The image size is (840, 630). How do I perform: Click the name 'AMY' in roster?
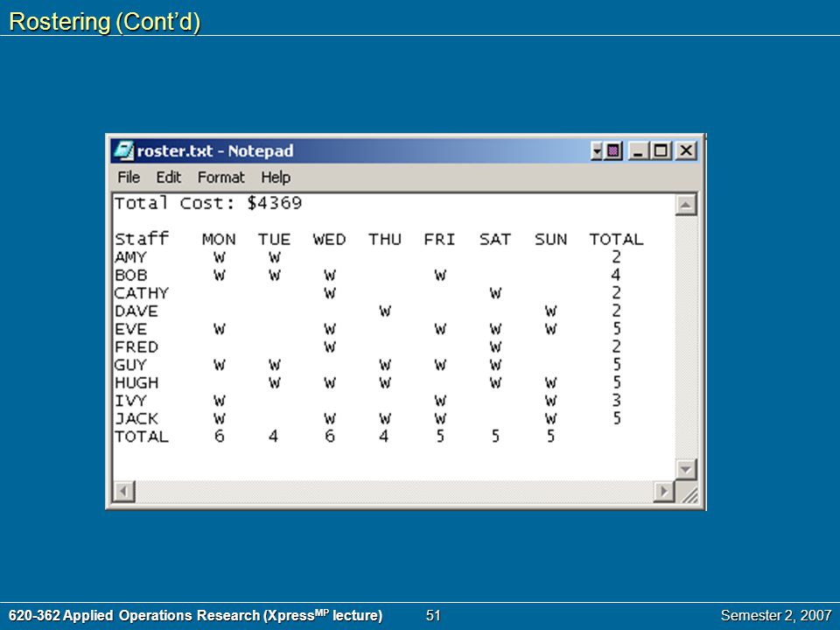pyautogui.click(x=130, y=257)
